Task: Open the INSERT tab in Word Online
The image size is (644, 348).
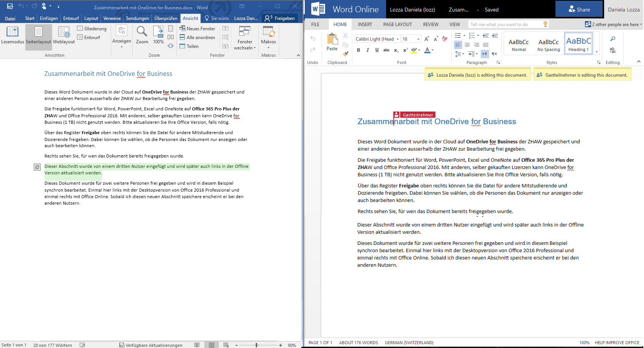Action: 365,24
